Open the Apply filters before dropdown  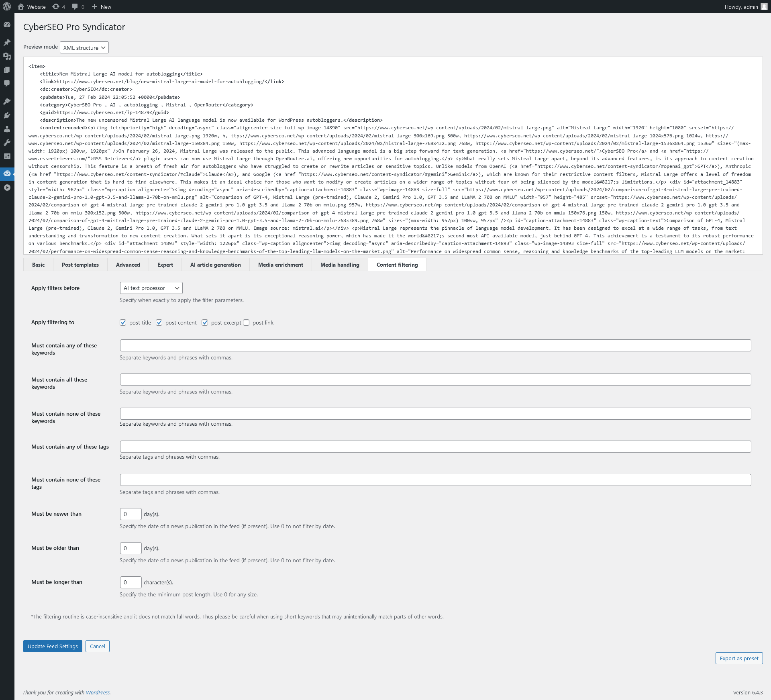151,288
